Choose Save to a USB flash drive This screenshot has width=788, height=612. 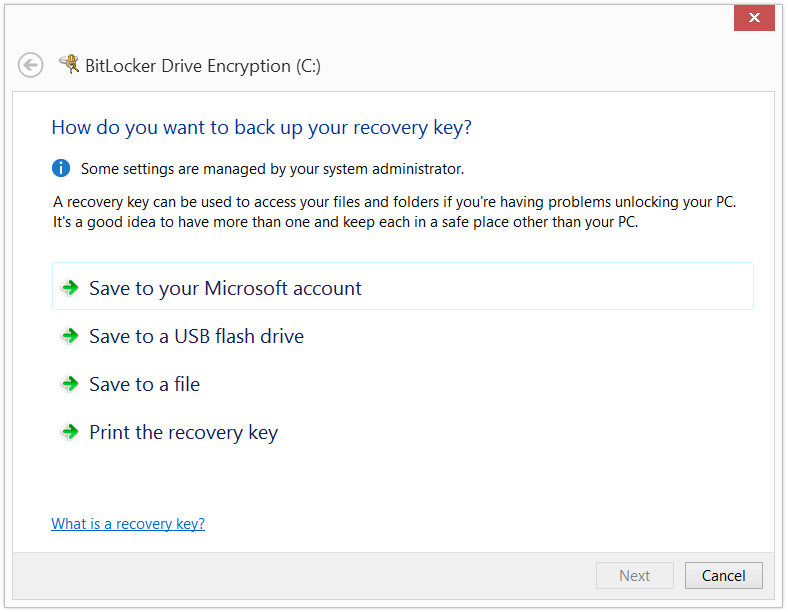[196, 336]
